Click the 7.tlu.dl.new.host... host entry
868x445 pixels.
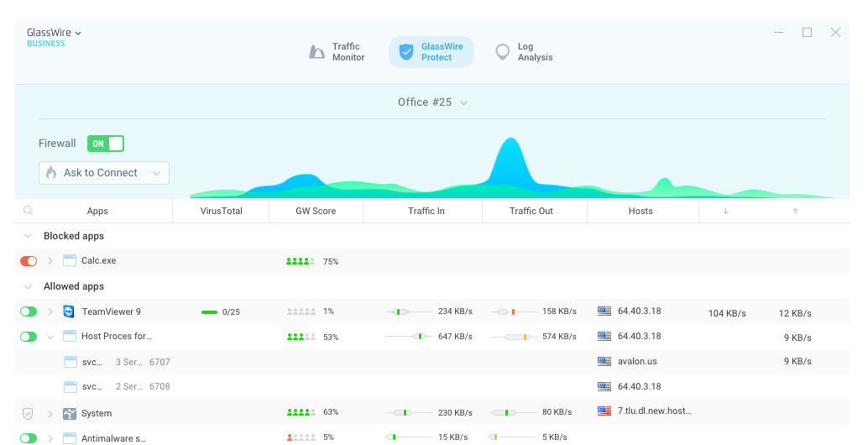pyautogui.click(x=654, y=411)
